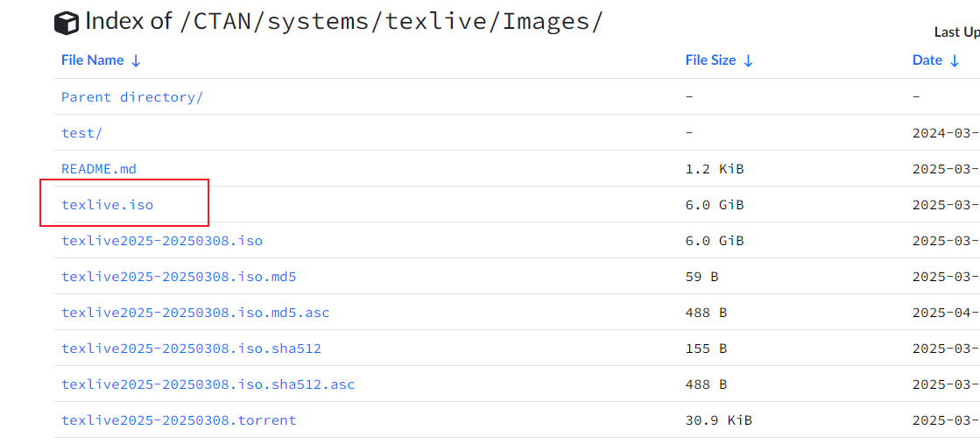Sort by File Name arrow icon

click(x=136, y=60)
